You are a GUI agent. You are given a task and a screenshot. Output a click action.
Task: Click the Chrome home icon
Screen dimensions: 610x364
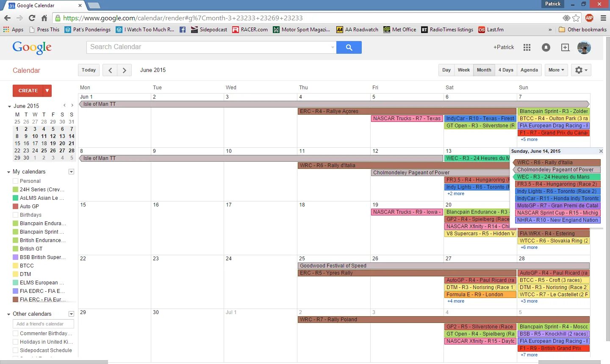point(44,18)
